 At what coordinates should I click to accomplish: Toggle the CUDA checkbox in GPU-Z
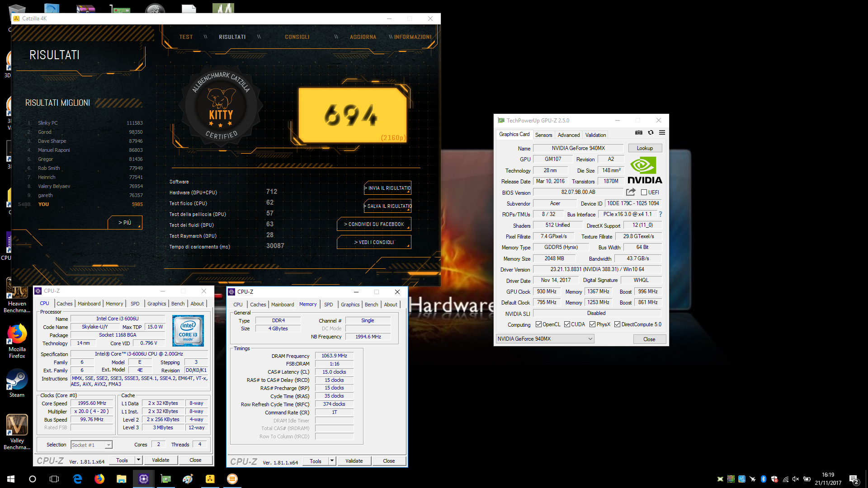[567, 324]
